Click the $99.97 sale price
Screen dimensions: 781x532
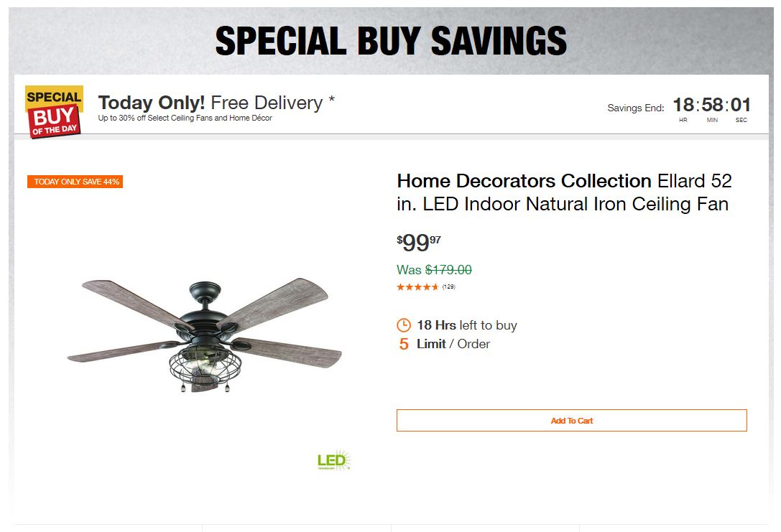(x=419, y=243)
